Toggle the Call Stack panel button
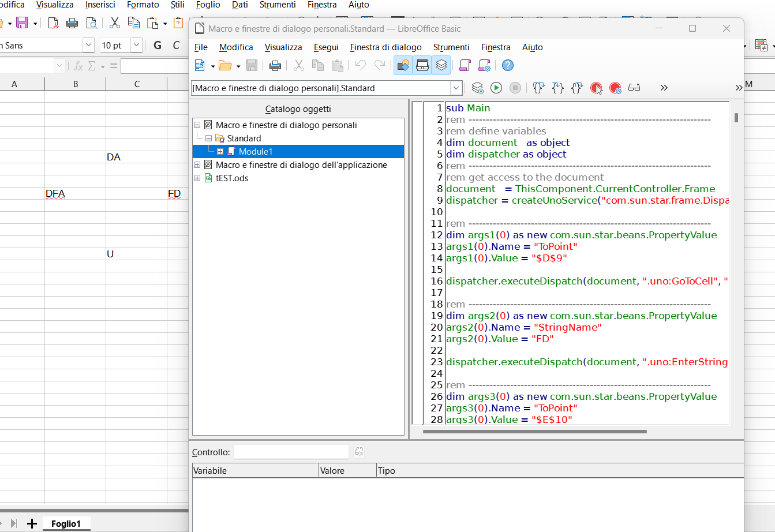Image resolution: width=775 pixels, height=532 pixels. 441,65
